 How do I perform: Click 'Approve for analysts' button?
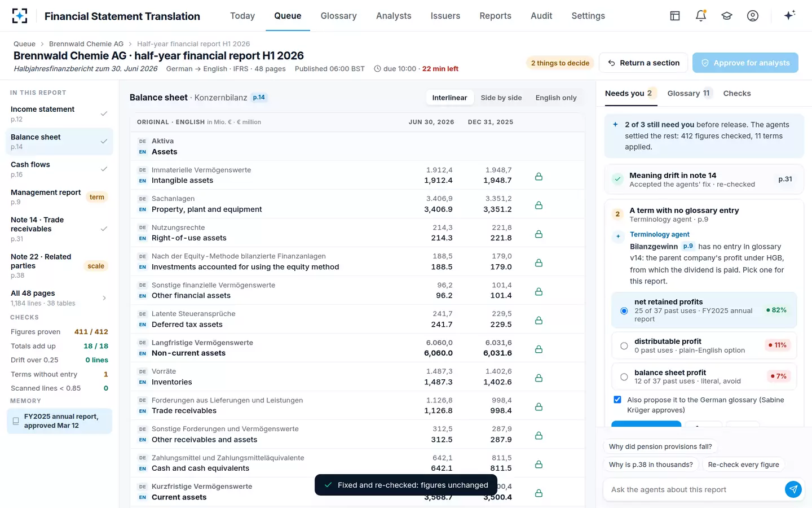(x=745, y=63)
